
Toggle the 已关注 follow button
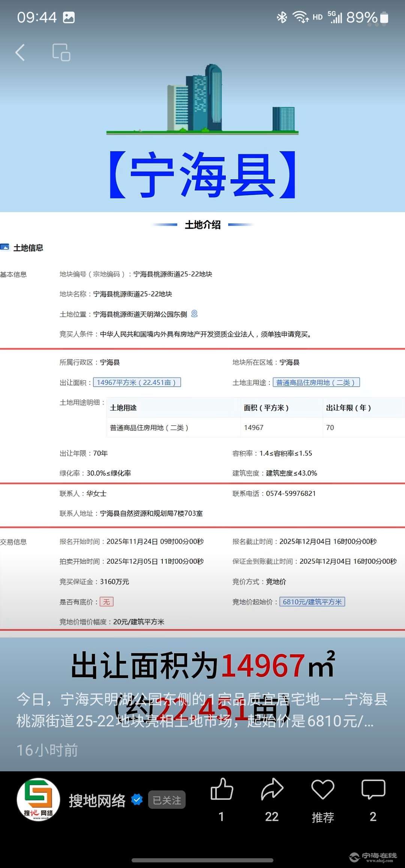(167, 800)
